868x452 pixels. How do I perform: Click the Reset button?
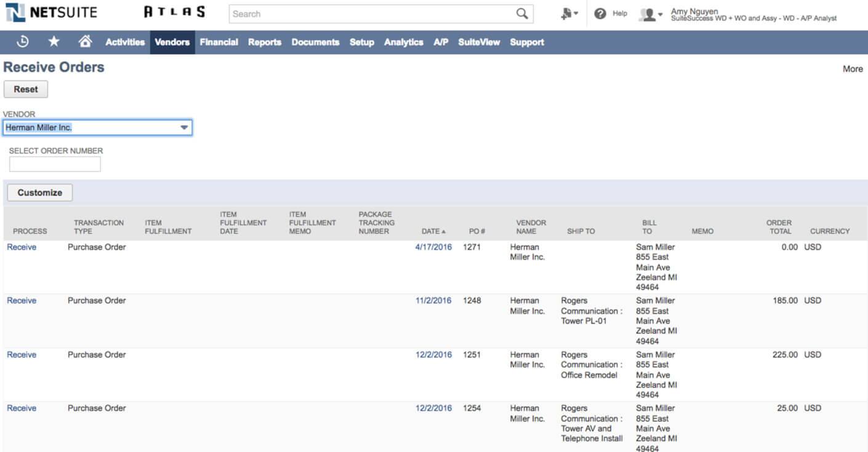click(x=26, y=89)
